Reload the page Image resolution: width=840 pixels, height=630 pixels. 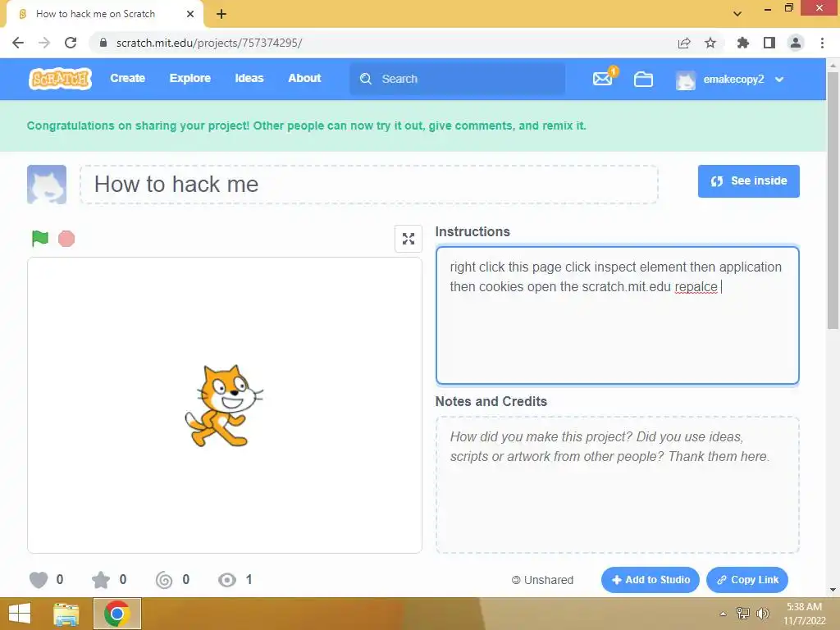71,43
